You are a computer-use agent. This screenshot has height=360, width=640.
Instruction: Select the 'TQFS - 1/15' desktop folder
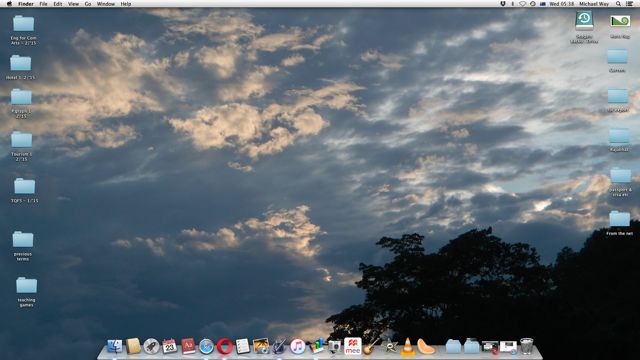tap(24, 186)
